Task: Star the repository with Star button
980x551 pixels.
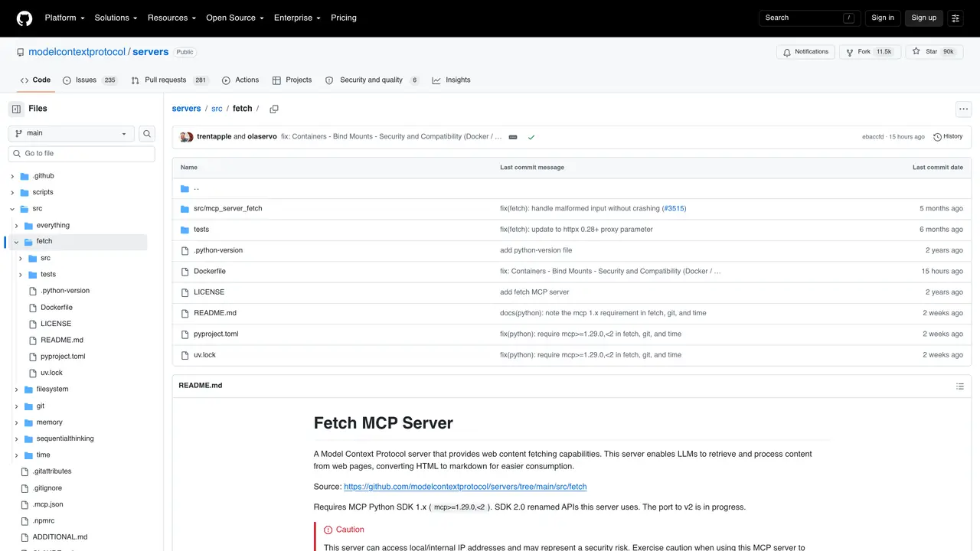Action: click(933, 52)
